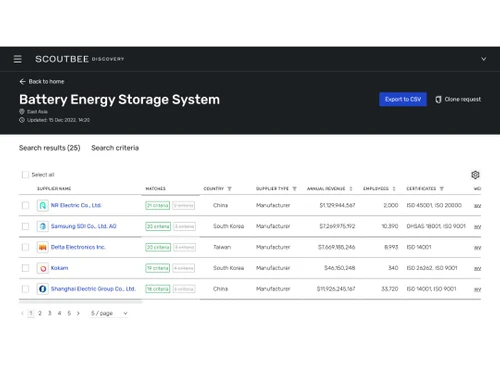Open table column settings gear
The height and width of the screenshot is (375, 500).
coord(475,175)
